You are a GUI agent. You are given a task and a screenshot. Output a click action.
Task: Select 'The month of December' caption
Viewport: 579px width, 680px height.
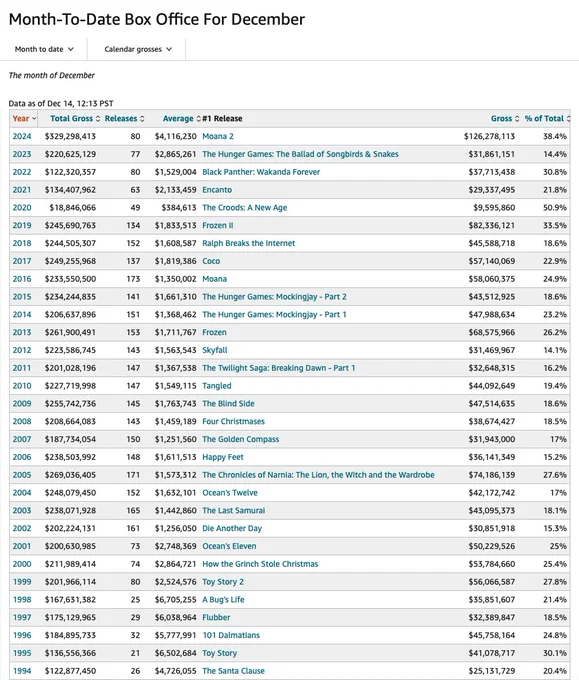click(x=51, y=75)
